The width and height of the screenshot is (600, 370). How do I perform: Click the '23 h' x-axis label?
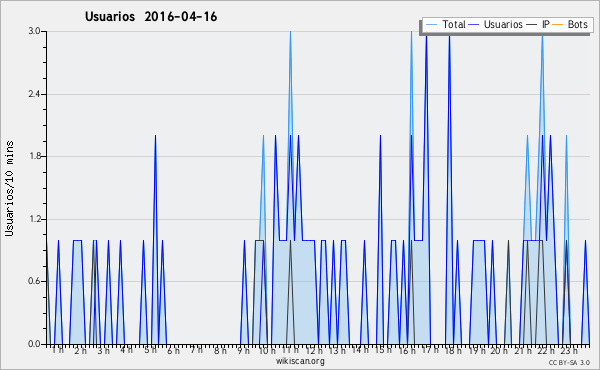(569, 350)
